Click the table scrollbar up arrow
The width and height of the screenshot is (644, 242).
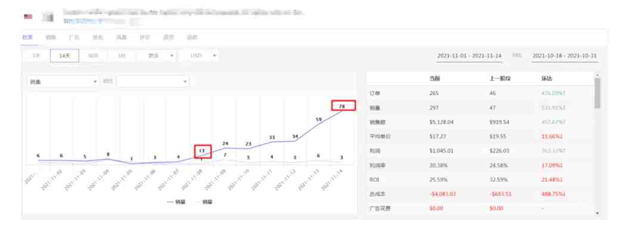597,75
